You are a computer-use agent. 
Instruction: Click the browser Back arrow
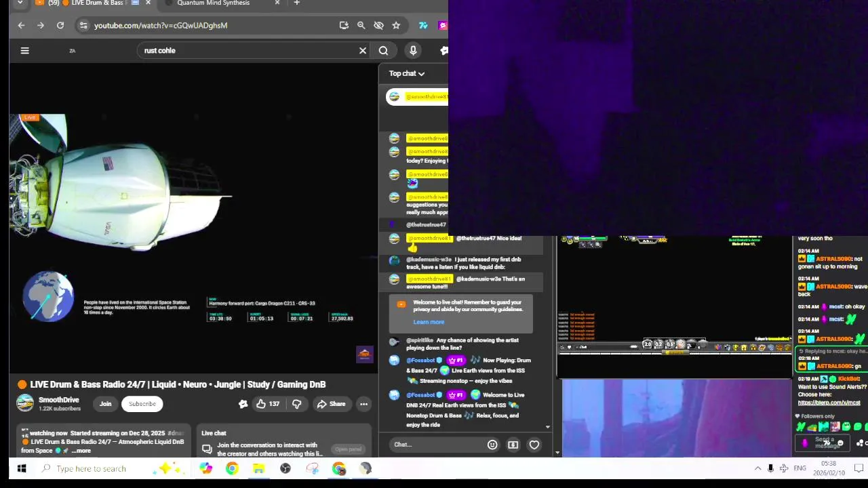click(x=21, y=26)
